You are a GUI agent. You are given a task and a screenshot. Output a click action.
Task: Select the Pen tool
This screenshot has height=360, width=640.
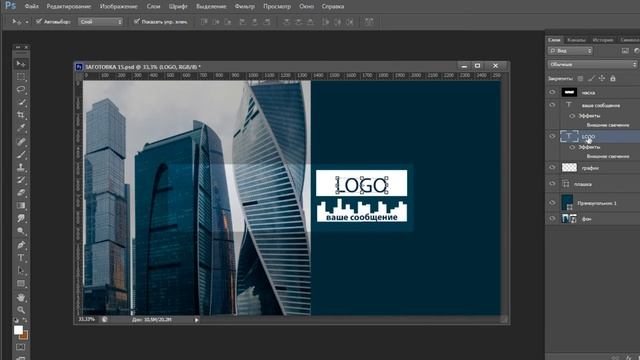(20, 245)
